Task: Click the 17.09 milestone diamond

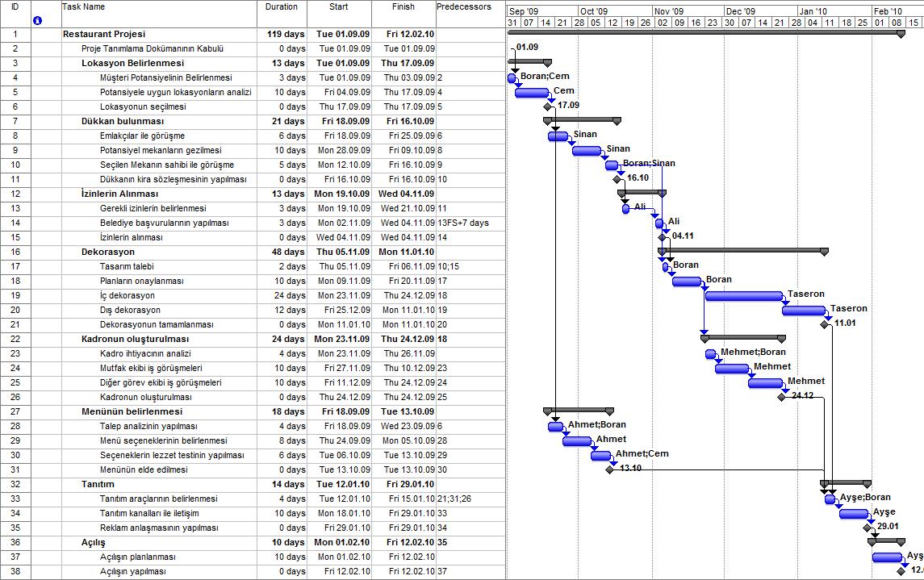Action: click(x=548, y=106)
